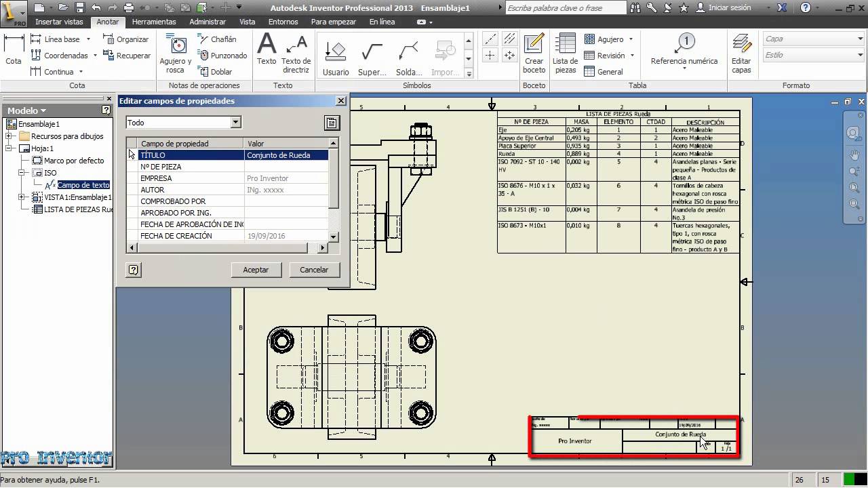This screenshot has height=488, width=868.
Task: Open the dialog help button
Action: tap(134, 270)
